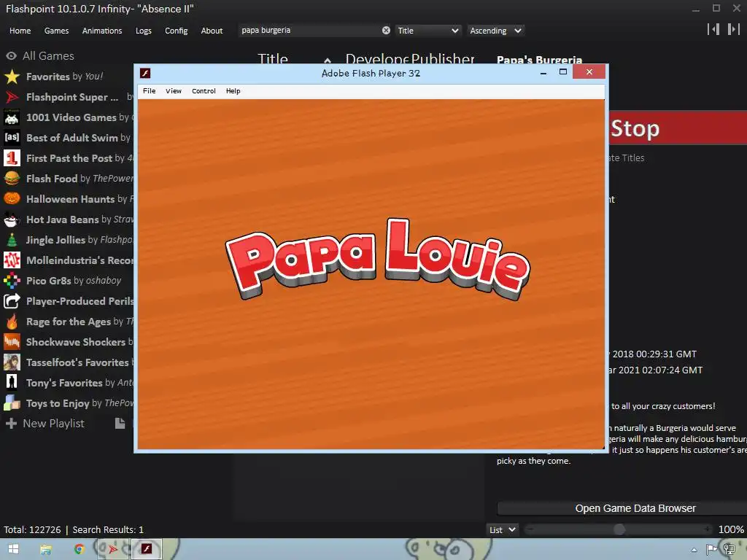This screenshot has width=747, height=560.
Task: Click the network tray icon
Action: (729, 550)
